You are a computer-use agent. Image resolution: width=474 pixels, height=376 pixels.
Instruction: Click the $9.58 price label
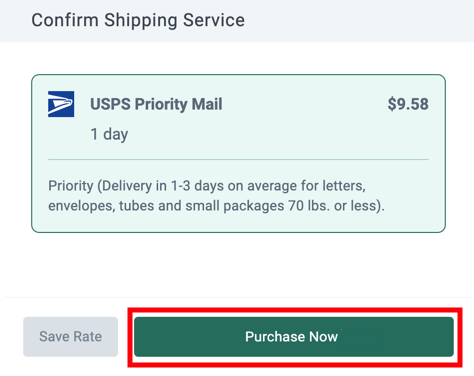(408, 104)
